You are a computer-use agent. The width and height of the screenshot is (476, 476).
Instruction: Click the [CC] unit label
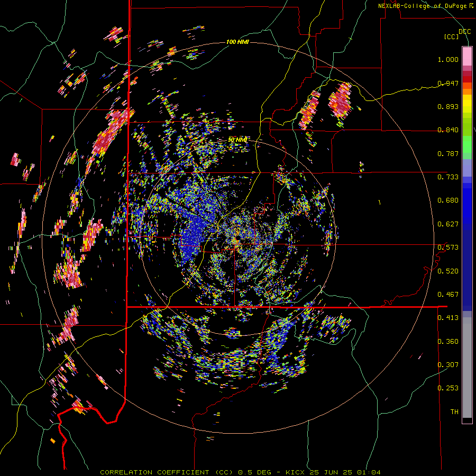tap(451, 36)
